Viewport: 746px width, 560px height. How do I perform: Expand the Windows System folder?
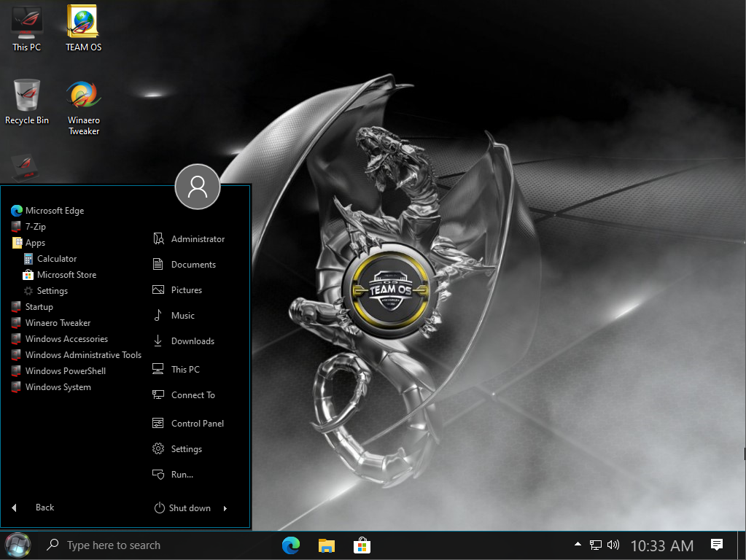coord(51,387)
